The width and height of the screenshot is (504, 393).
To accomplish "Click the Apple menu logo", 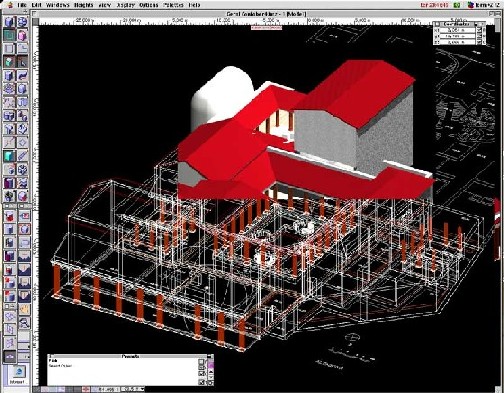I will [x=10, y=5].
